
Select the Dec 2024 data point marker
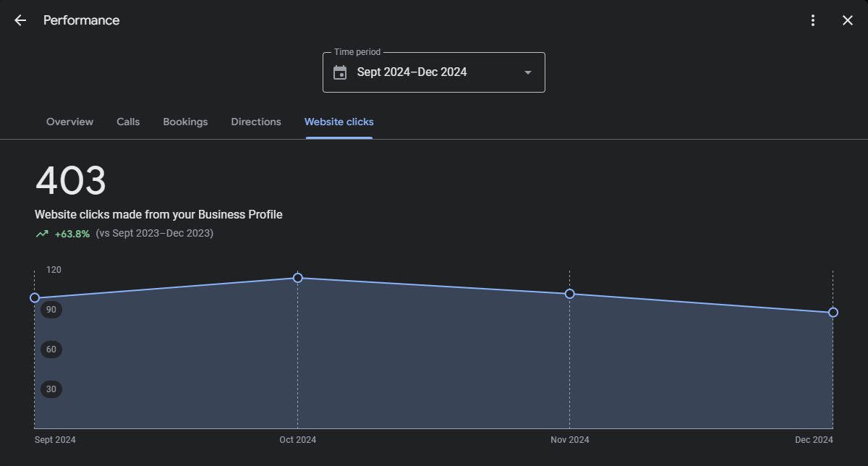[x=833, y=312]
